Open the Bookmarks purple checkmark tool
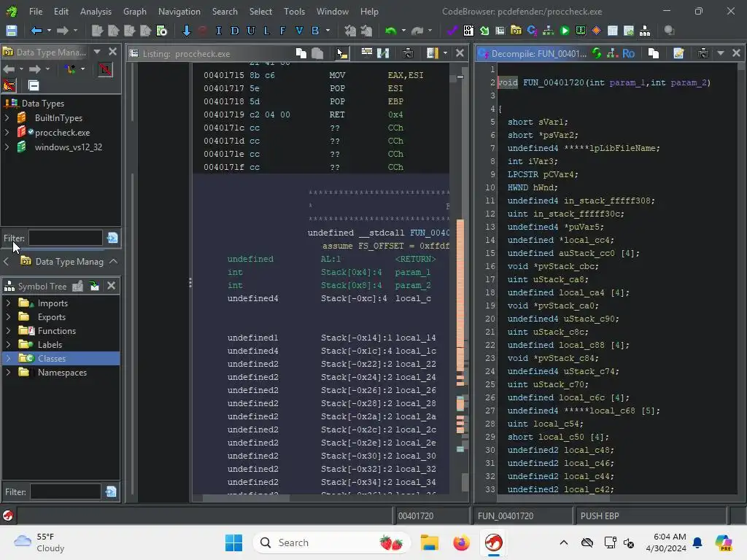The image size is (747, 560). [x=452, y=31]
